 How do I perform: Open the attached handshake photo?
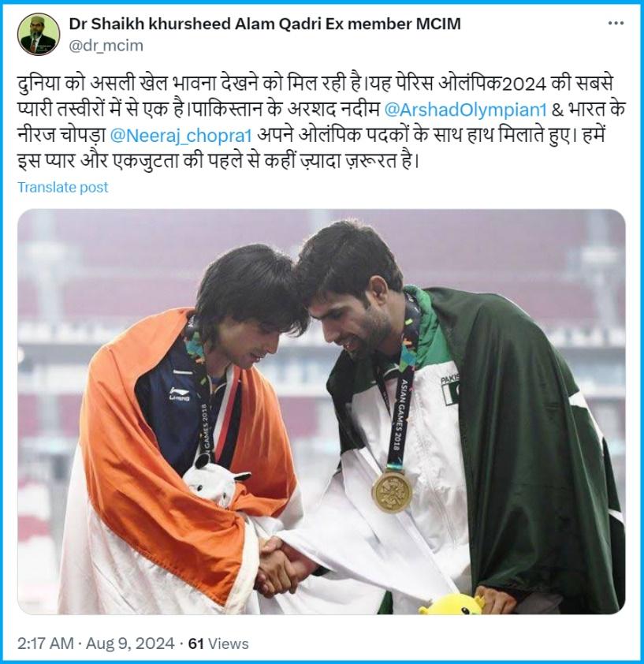click(322, 412)
